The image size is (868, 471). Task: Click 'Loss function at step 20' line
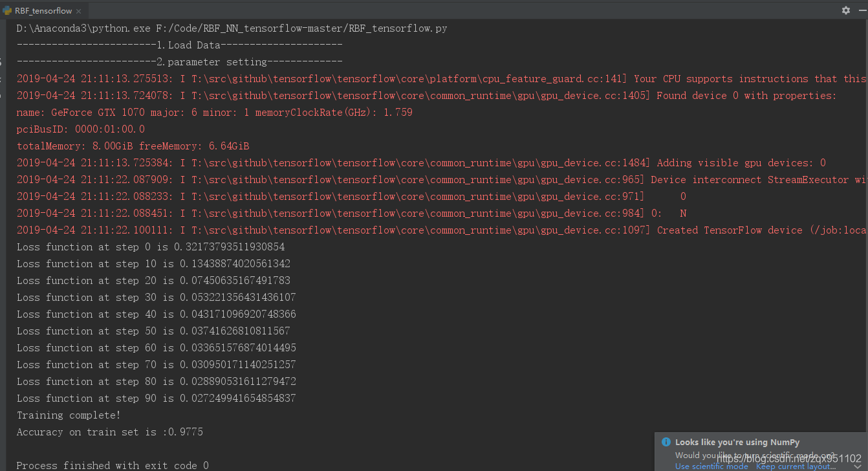tap(153, 281)
